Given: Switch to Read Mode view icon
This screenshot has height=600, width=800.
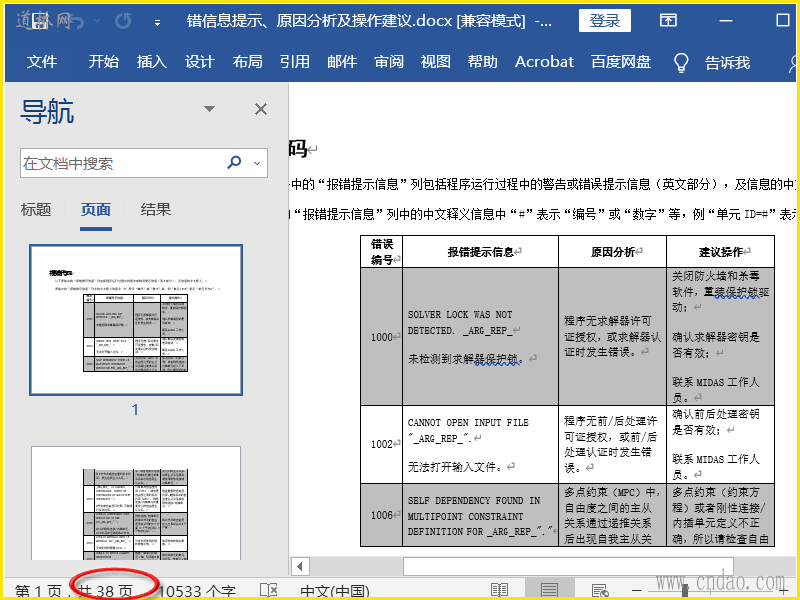Looking at the screenshot, I should coord(499,591).
